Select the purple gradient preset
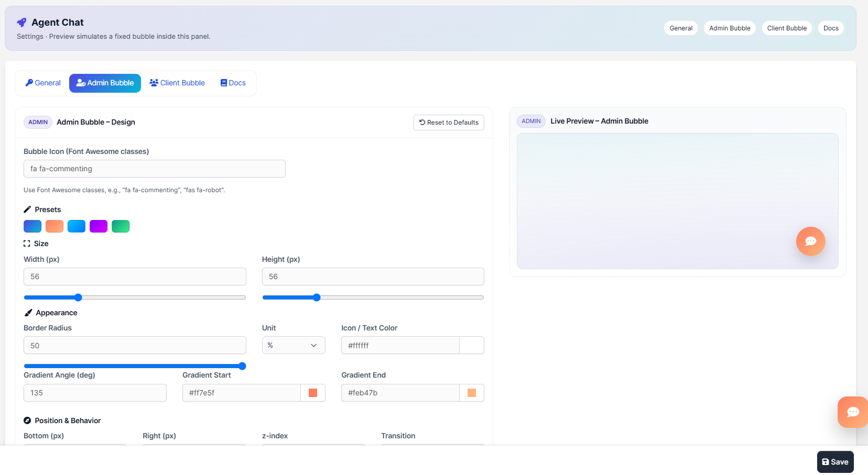 tap(99, 226)
